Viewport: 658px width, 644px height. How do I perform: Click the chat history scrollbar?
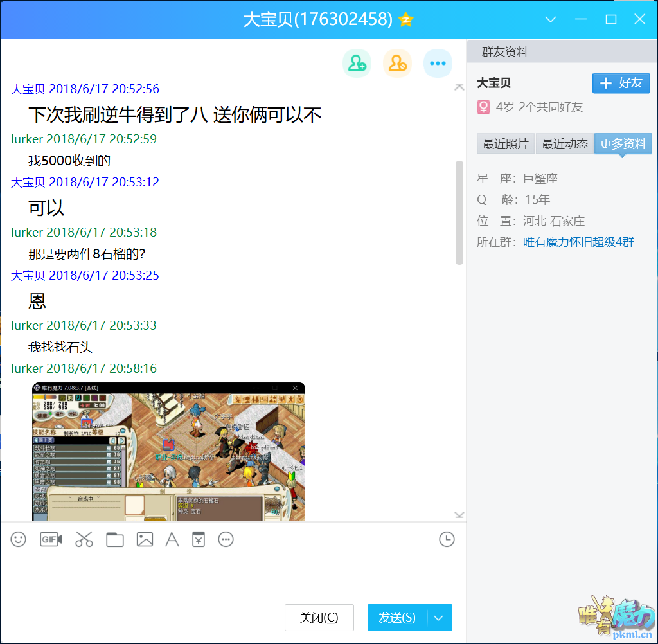(459, 212)
